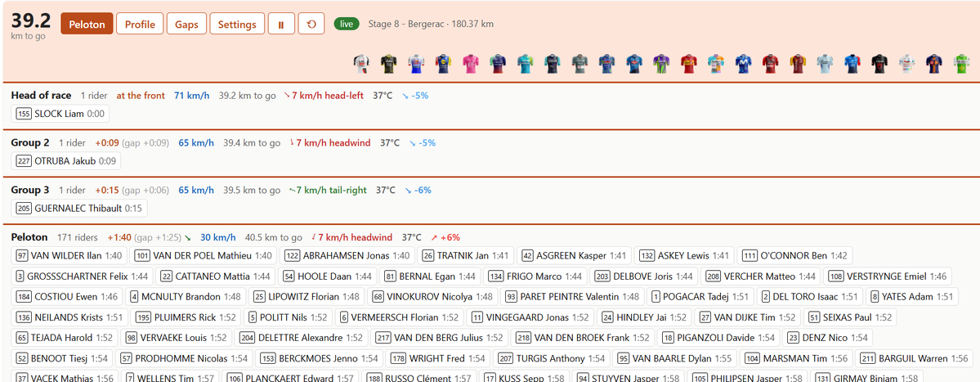This screenshot has width=980, height=382.
Task: Open the Profile view
Action: (x=140, y=24)
